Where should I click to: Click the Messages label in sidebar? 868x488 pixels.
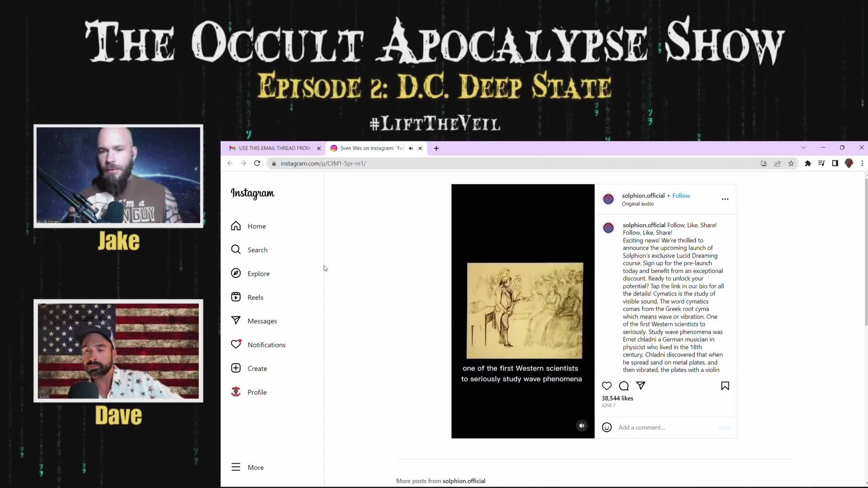coord(262,321)
